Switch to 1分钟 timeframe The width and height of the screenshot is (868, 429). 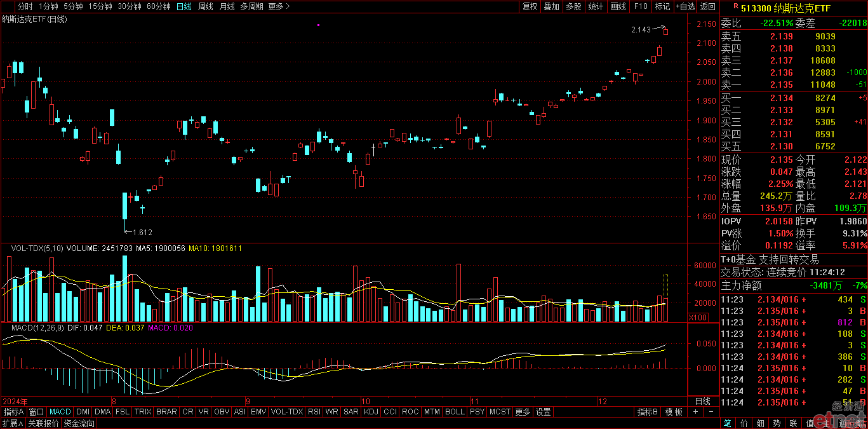(48, 6)
